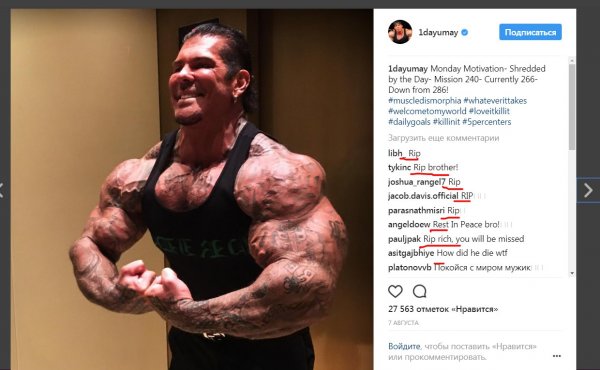
Task: Open 1dayumay profile avatar picture
Action: tap(400, 32)
